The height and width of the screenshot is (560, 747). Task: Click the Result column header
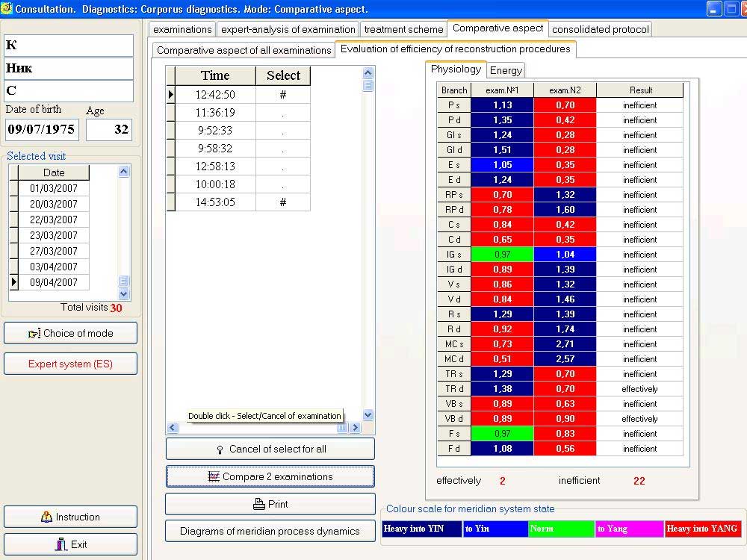point(640,90)
